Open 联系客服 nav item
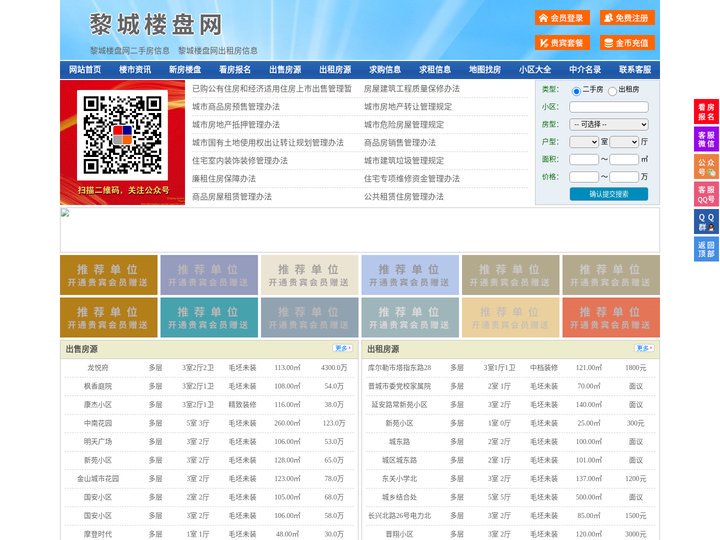The height and width of the screenshot is (540, 720). click(x=635, y=70)
